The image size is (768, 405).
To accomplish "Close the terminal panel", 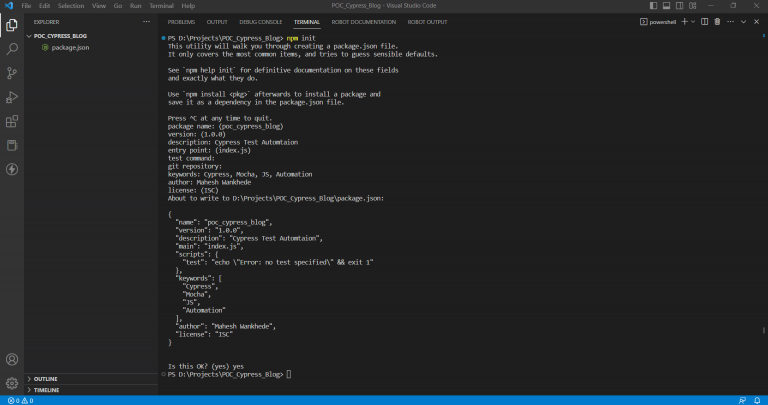I will tap(756, 22).
